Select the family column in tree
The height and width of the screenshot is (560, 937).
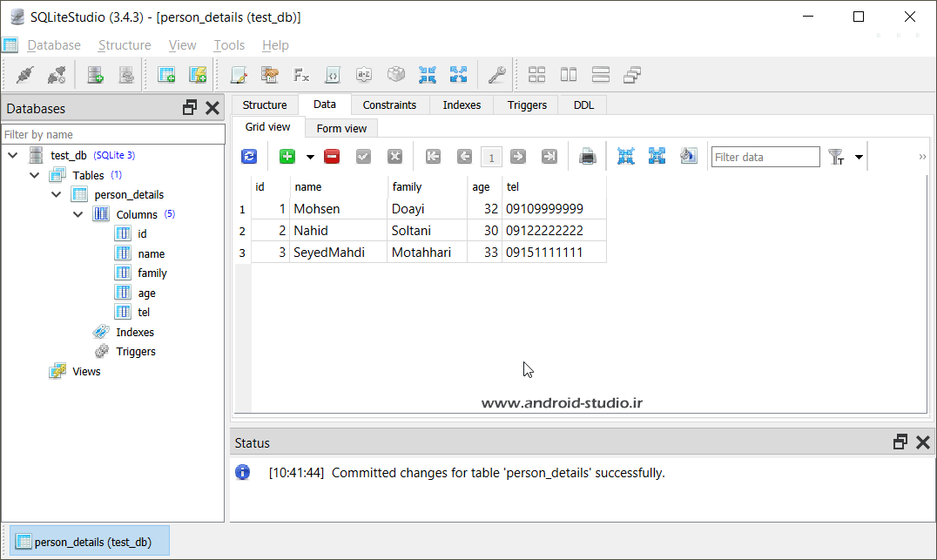[x=152, y=273]
